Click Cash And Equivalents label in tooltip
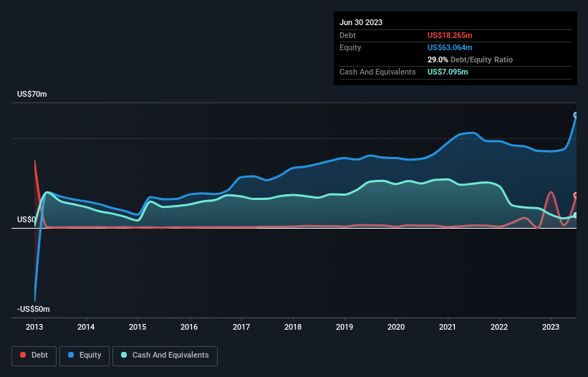 [377, 72]
